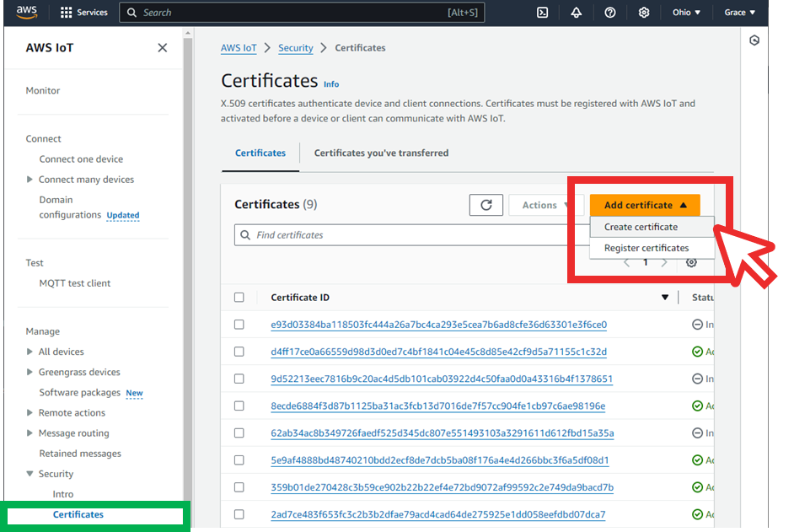Go to Security breadcrumb
The image size is (794, 532).
296,47
